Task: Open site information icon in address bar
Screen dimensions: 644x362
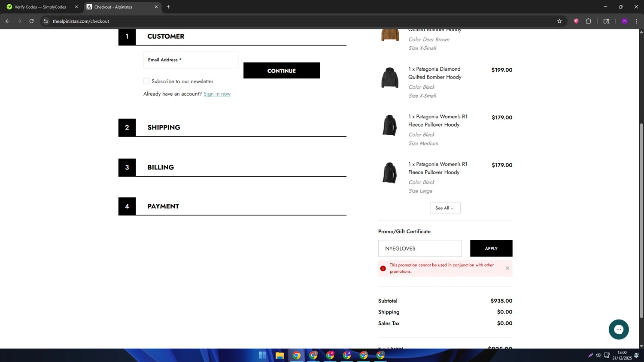Action: tap(46, 21)
